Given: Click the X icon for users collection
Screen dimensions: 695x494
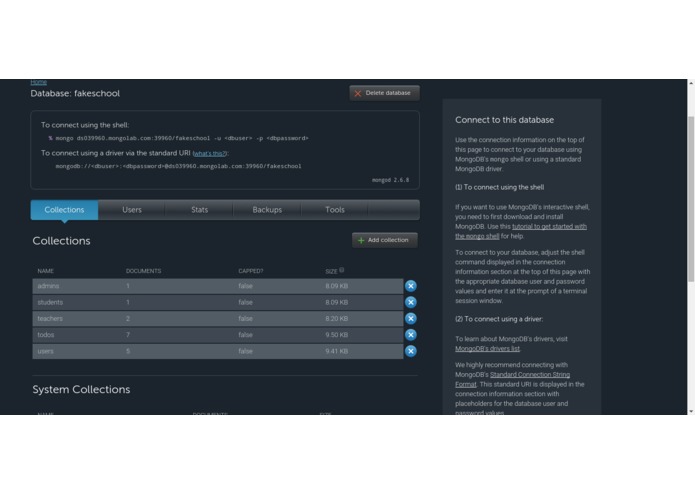Looking at the screenshot, I should [x=410, y=351].
